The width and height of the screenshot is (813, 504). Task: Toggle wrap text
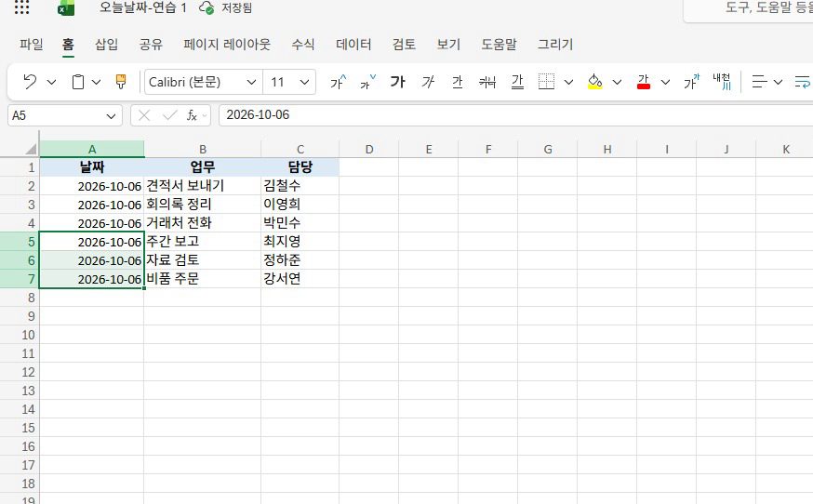pyautogui.click(x=803, y=82)
